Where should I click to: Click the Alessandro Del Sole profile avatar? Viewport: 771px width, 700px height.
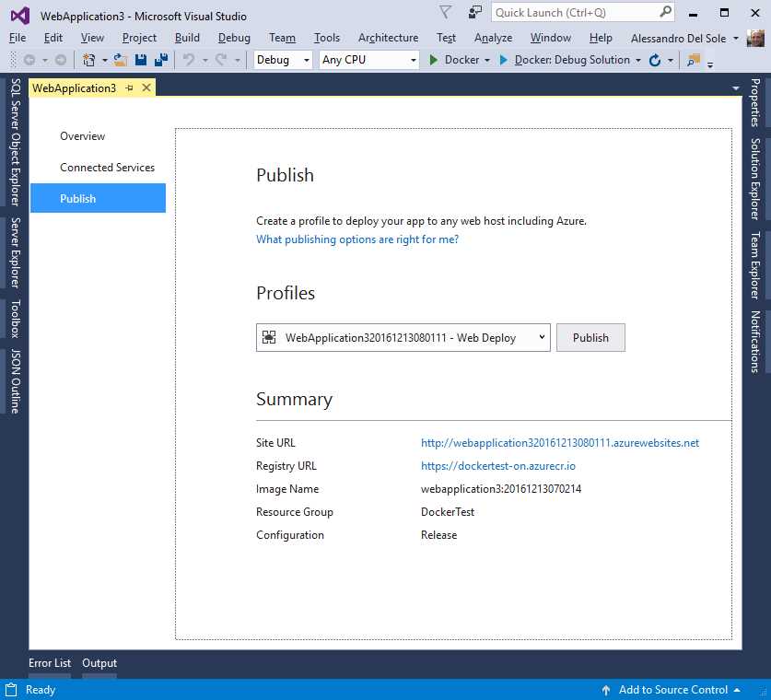[x=755, y=38]
